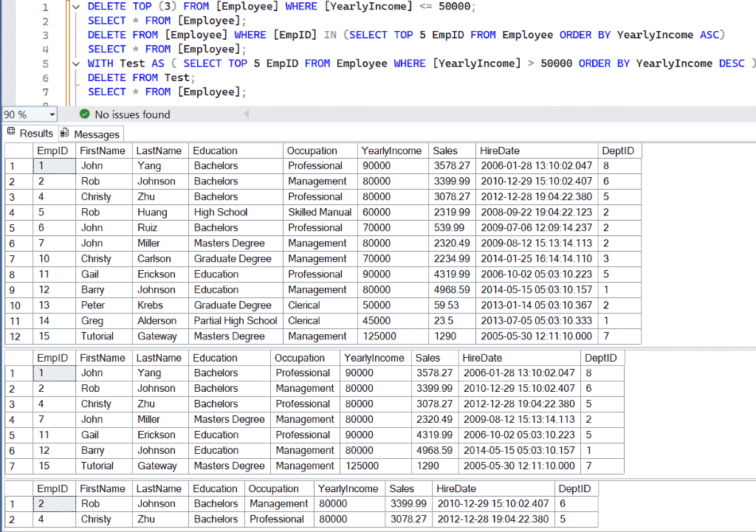The image size is (756, 532).
Task: Collapse the DELETE TOP statement fold region
Action: pyautogui.click(x=75, y=6)
